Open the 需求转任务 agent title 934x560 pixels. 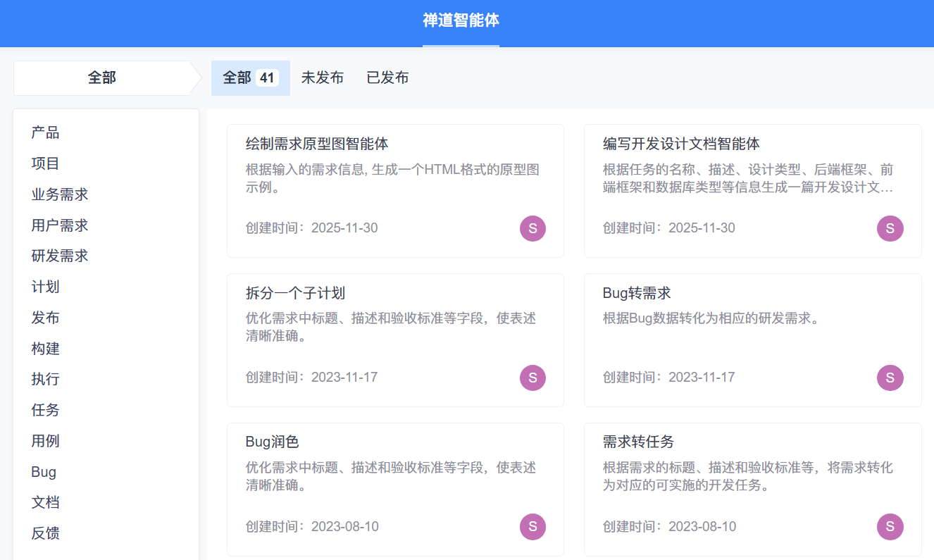point(638,442)
